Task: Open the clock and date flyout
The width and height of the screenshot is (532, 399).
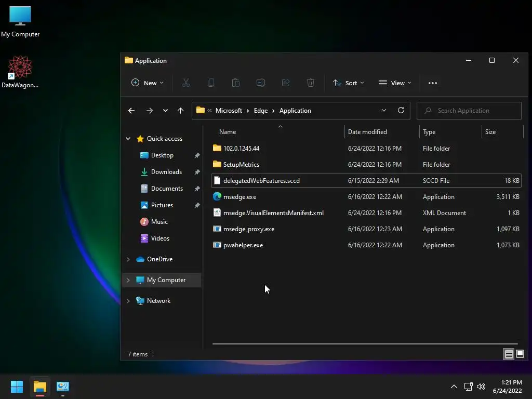Action: pos(507,387)
